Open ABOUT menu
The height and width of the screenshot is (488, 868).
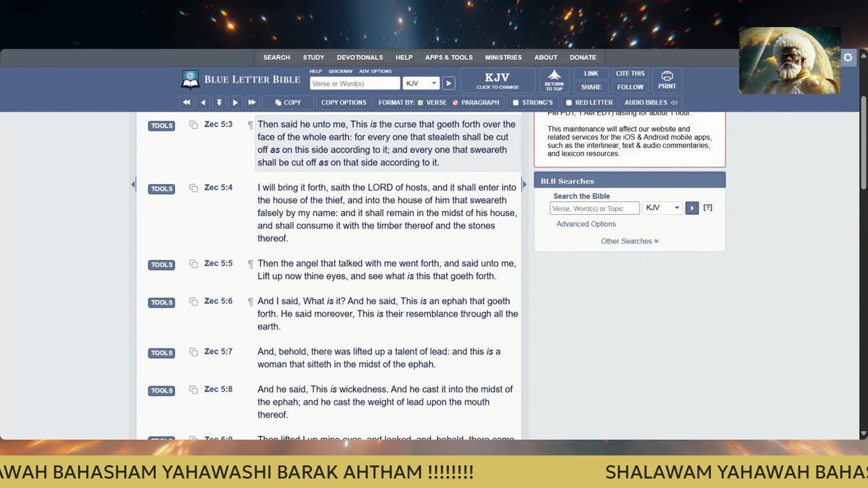(546, 58)
